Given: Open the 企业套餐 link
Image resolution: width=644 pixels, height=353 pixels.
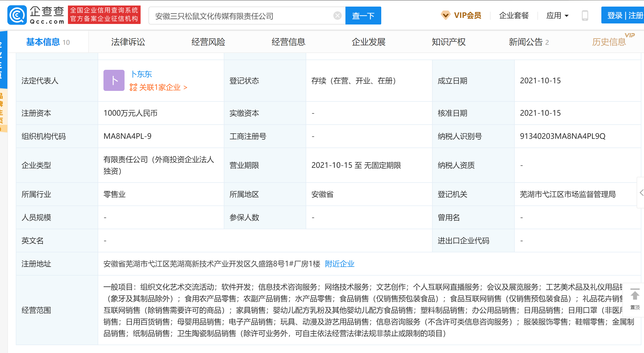Looking at the screenshot, I should click(x=514, y=15).
